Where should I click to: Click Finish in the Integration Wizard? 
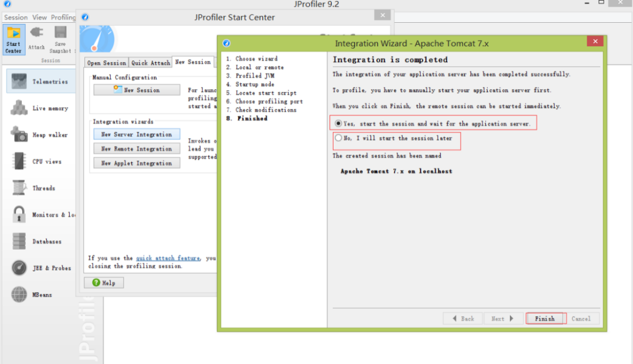pos(544,318)
